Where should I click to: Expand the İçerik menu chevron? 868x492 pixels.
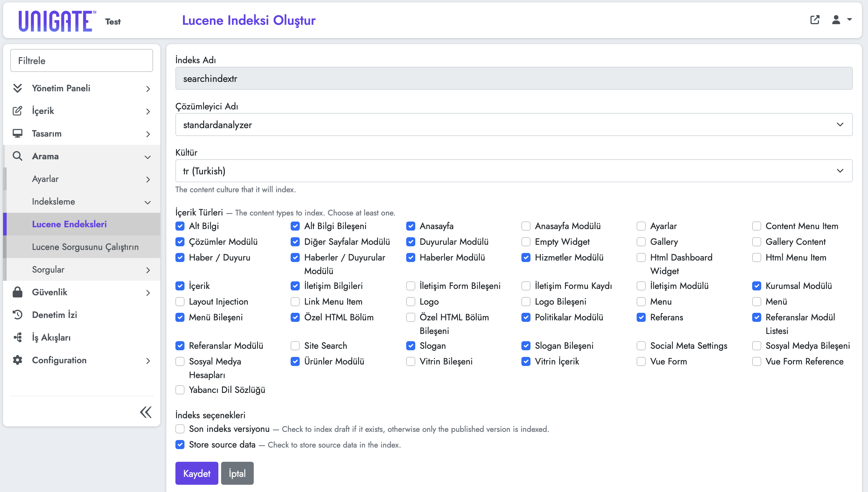148,111
